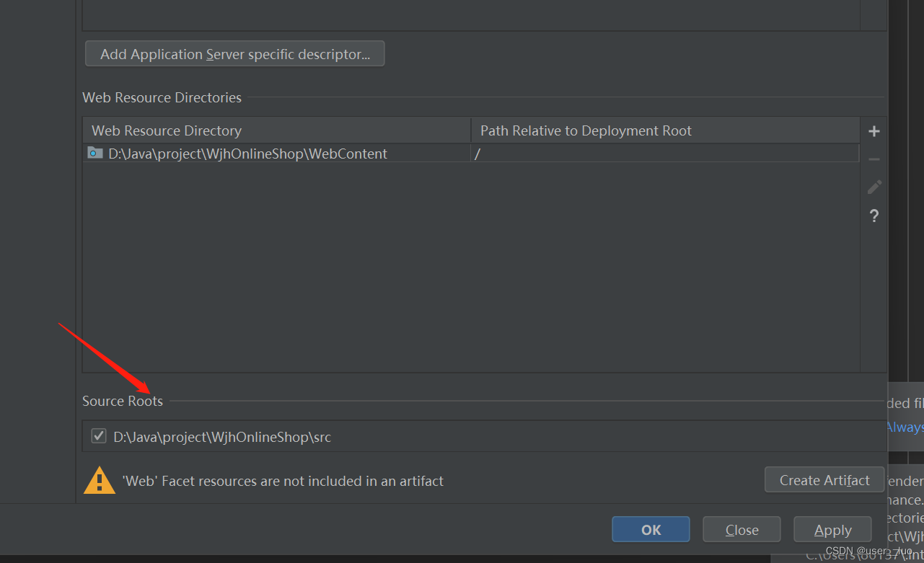Uncheck the D:\Java\project\WjhOnlineShop\src entry

pos(98,435)
